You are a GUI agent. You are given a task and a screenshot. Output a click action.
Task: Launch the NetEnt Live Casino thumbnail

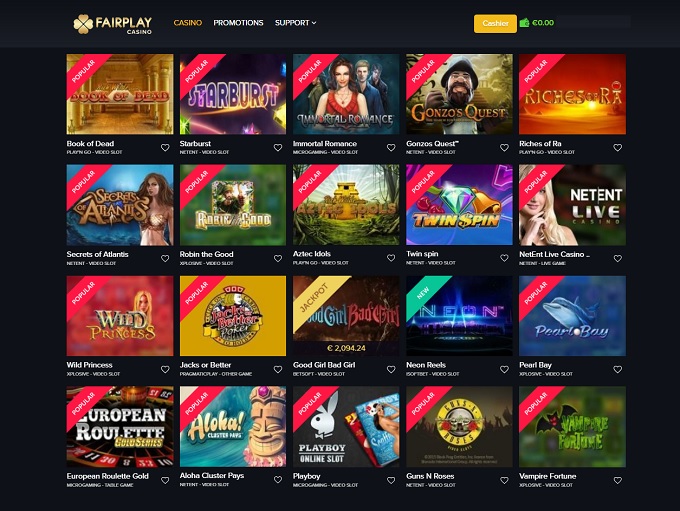572,205
